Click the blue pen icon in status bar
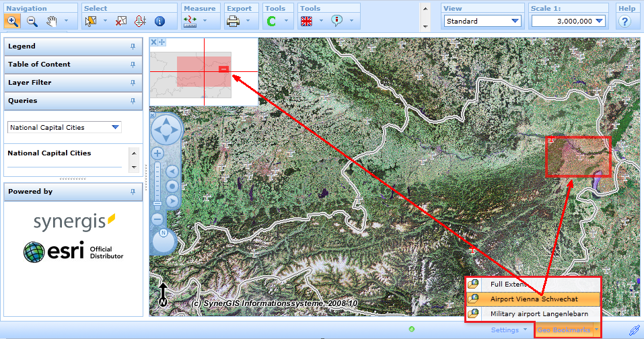The width and height of the screenshot is (644, 339). point(634,330)
